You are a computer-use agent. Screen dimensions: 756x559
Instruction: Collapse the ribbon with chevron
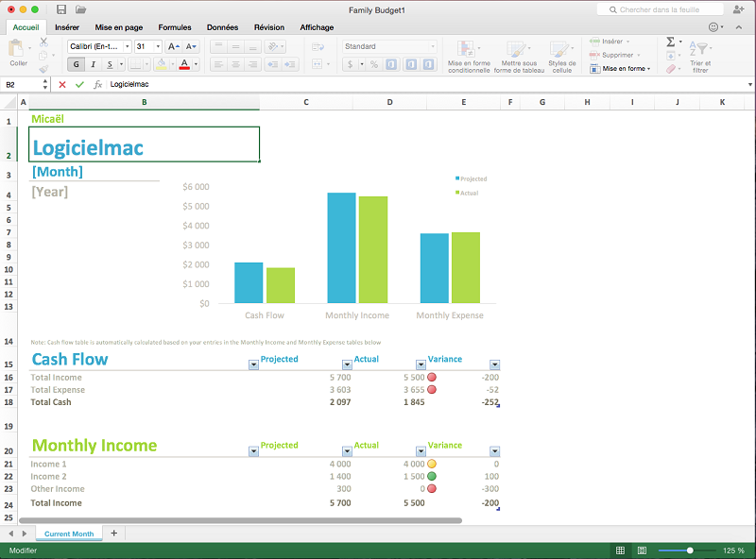[x=739, y=27]
